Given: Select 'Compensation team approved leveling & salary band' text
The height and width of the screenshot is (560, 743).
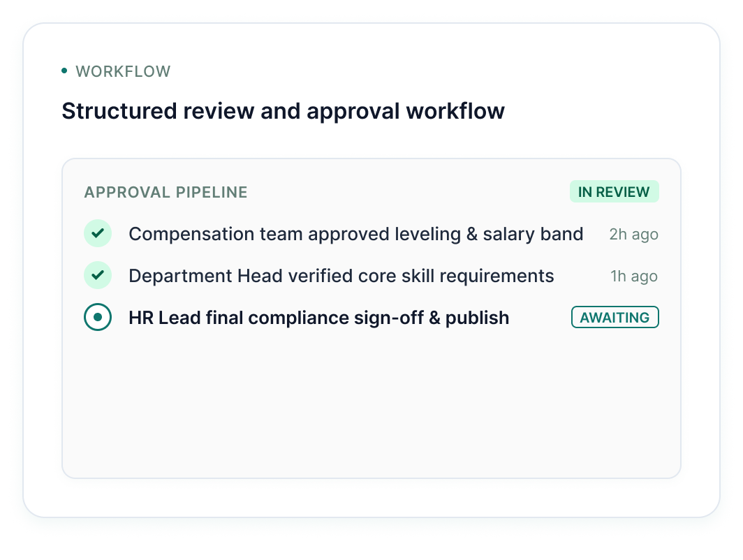Looking at the screenshot, I should (x=356, y=234).
